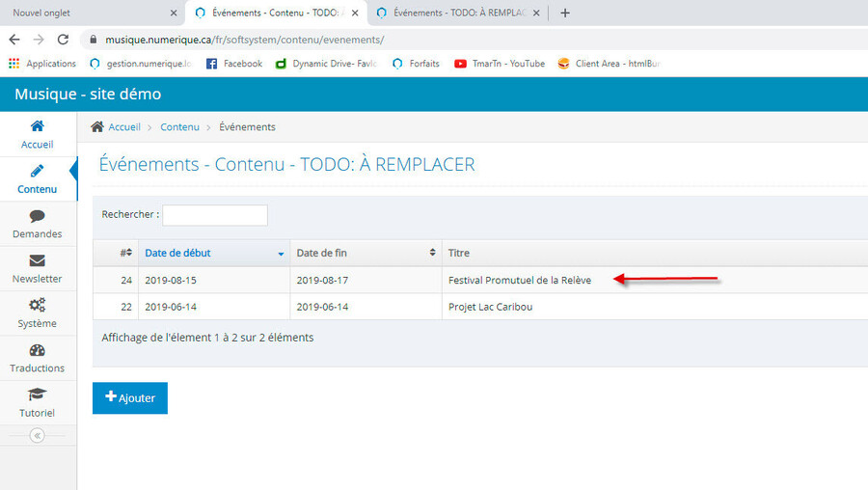Click the Affichage de l'élement status text
The image size is (868, 490).
click(x=207, y=338)
